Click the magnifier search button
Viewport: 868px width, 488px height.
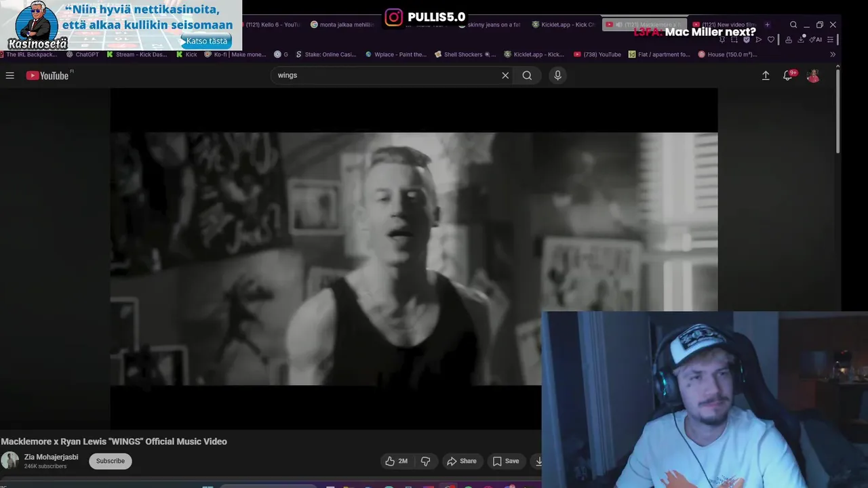click(527, 75)
